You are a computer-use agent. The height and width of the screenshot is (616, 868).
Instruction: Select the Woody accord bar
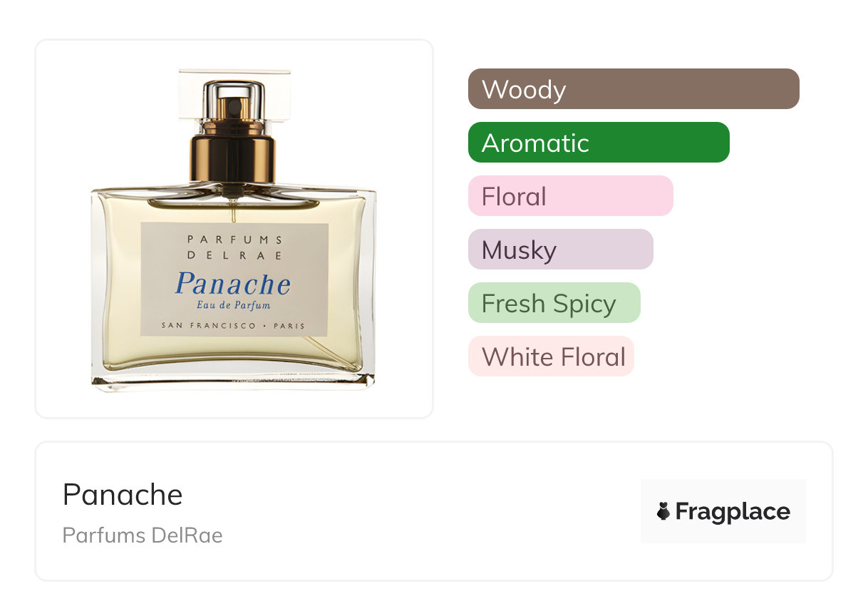[634, 89]
